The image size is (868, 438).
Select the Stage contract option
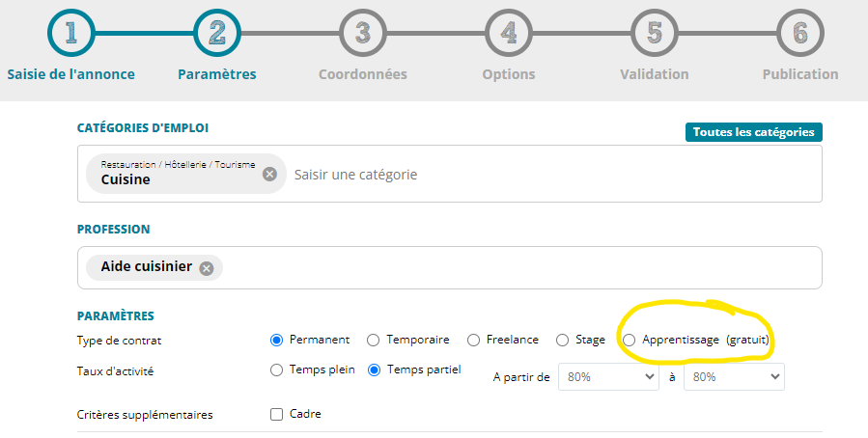tap(563, 341)
